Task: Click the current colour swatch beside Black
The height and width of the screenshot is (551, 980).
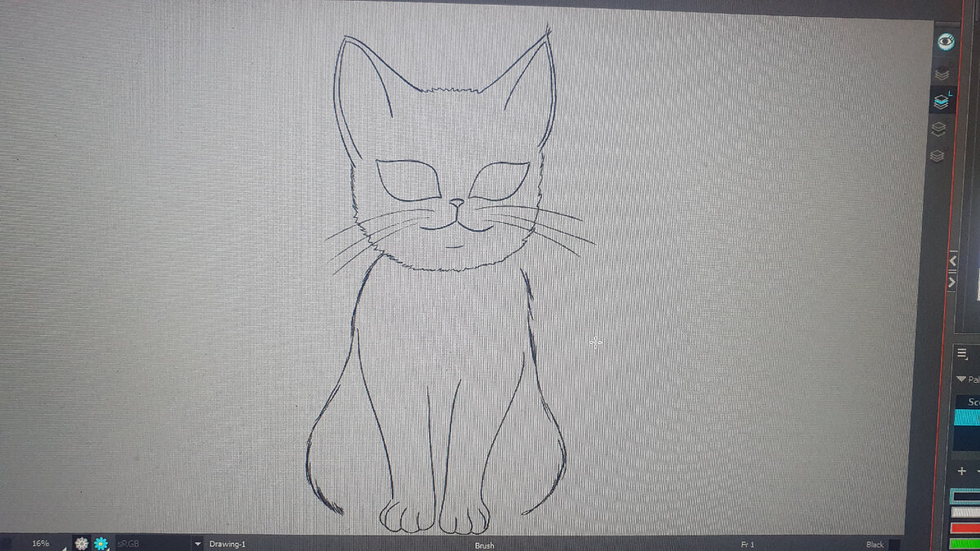Action: (895, 544)
